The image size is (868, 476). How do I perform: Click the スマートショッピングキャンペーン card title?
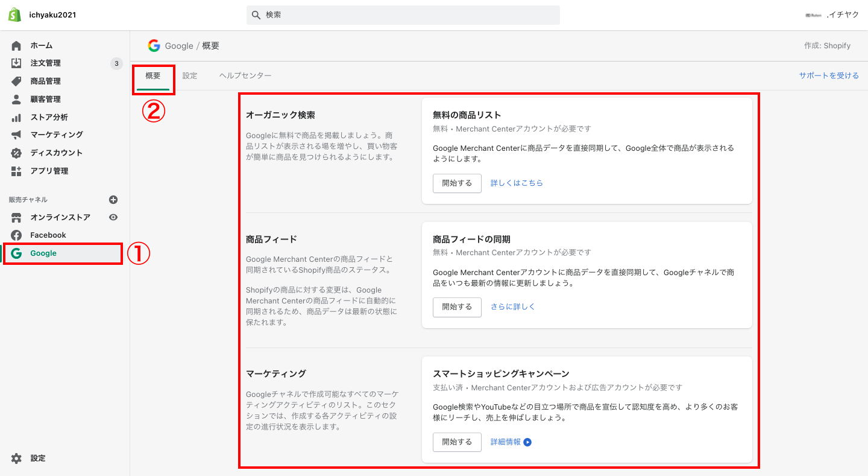pos(501,373)
